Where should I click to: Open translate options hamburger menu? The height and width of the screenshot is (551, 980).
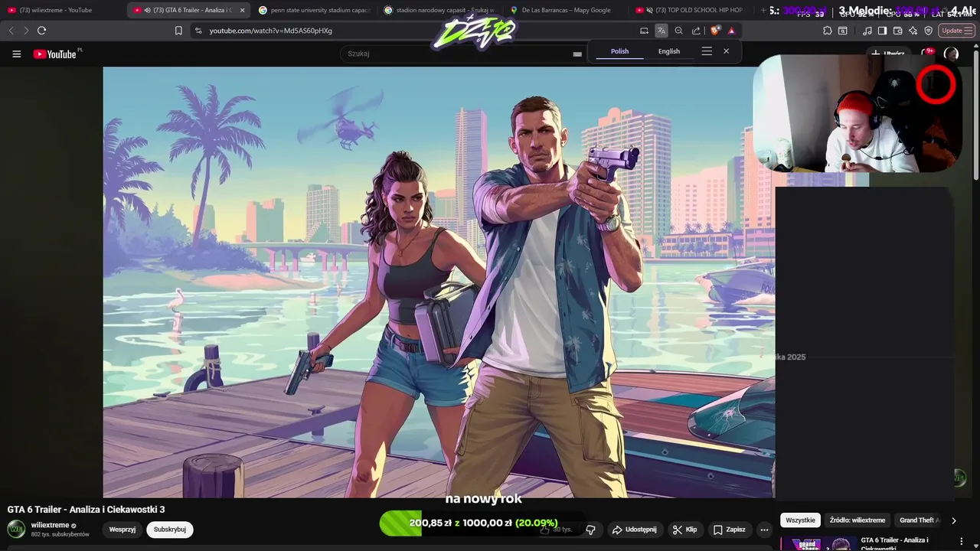(707, 51)
